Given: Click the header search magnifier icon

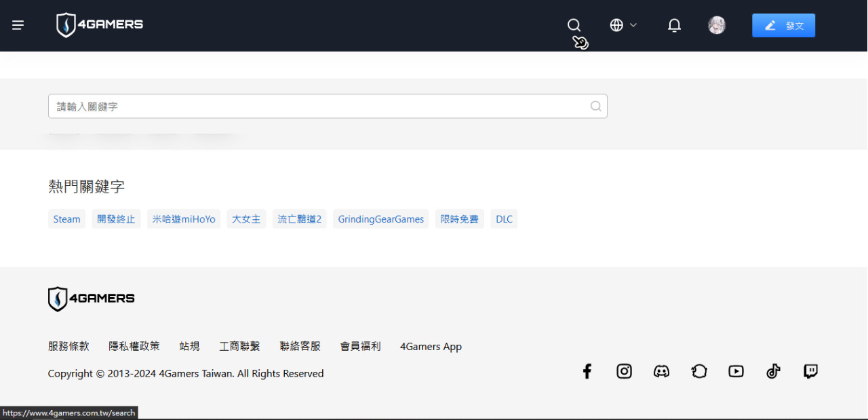Looking at the screenshot, I should 574,25.
